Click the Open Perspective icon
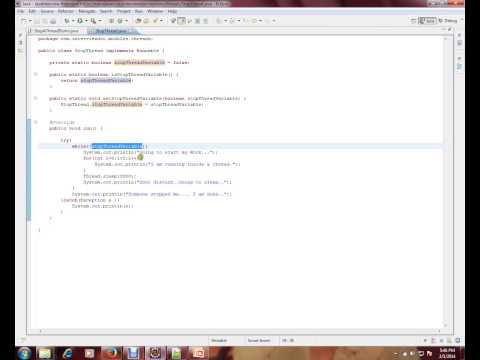The image size is (480, 360). [413, 21]
